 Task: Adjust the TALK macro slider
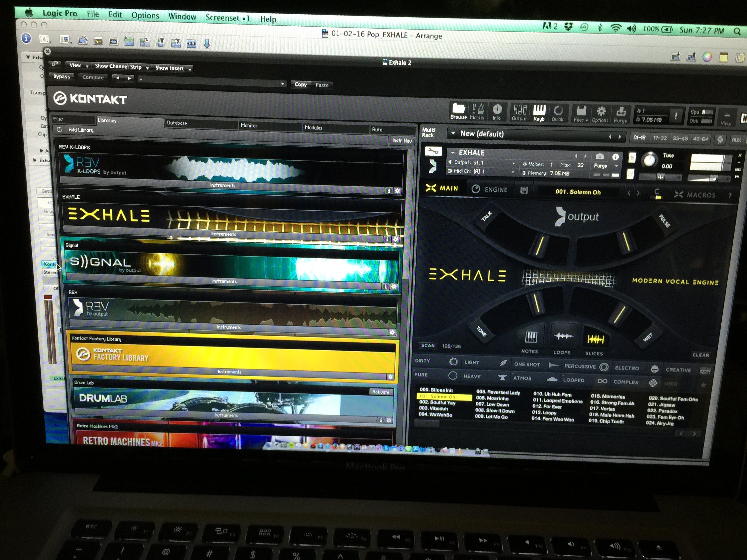[540, 245]
